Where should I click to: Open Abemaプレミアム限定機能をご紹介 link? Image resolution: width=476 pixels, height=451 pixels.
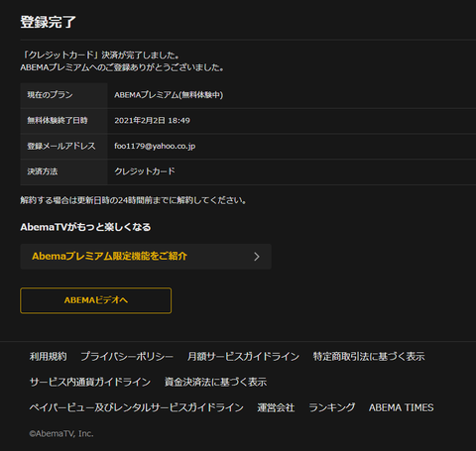click(146, 257)
